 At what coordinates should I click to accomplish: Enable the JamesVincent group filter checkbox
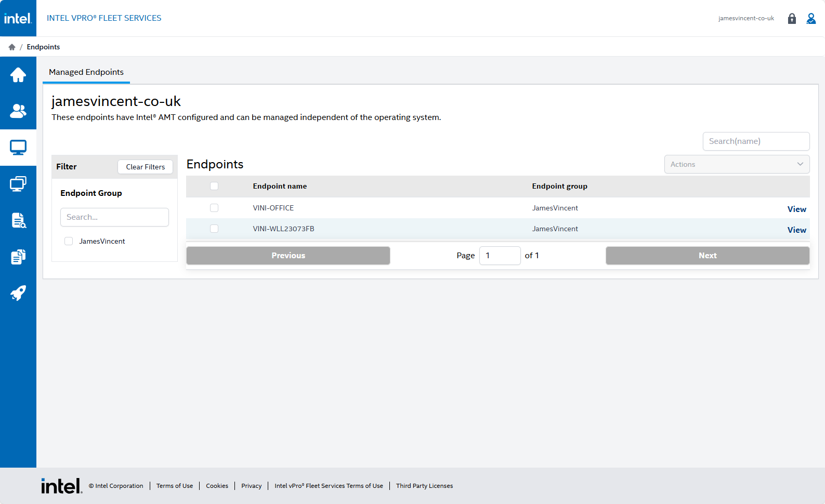pyautogui.click(x=69, y=241)
